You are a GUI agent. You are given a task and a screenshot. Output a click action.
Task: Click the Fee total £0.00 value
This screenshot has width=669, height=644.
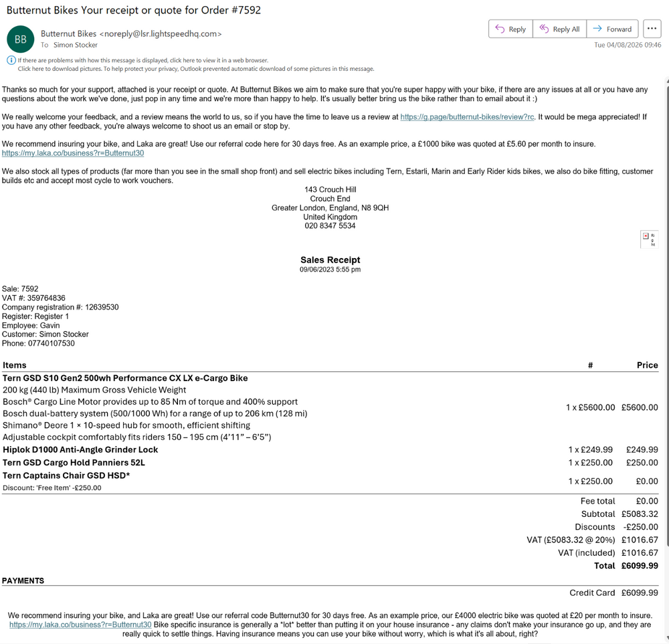[x=647, y=501]
